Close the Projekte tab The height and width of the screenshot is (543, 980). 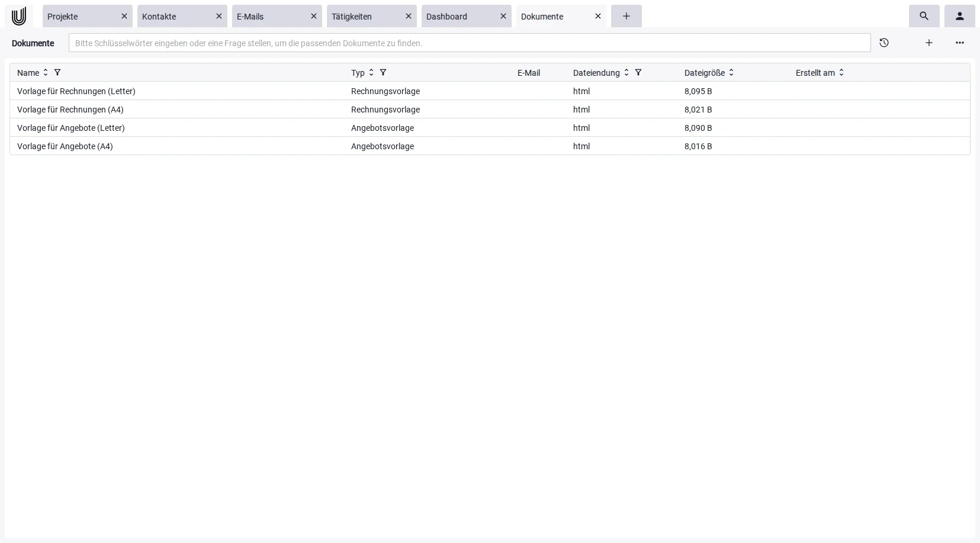pyautogui.click(x=124, y=16)
